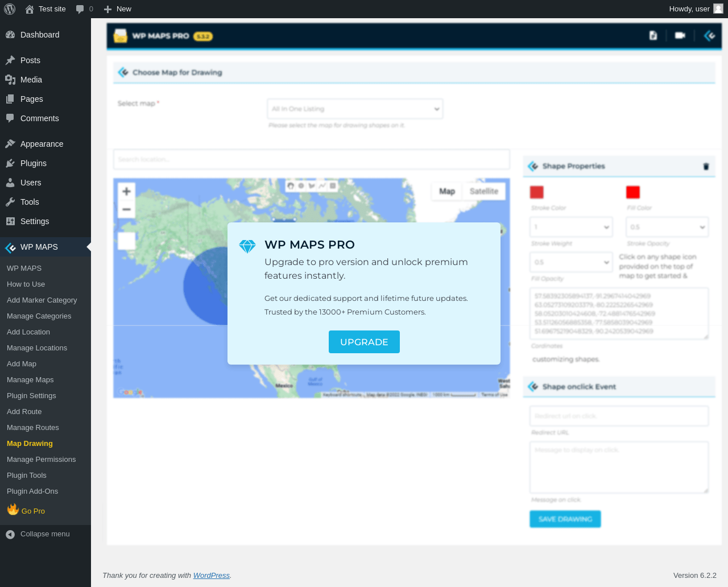Select the polyline drawing tool on the map

(322, 185)
